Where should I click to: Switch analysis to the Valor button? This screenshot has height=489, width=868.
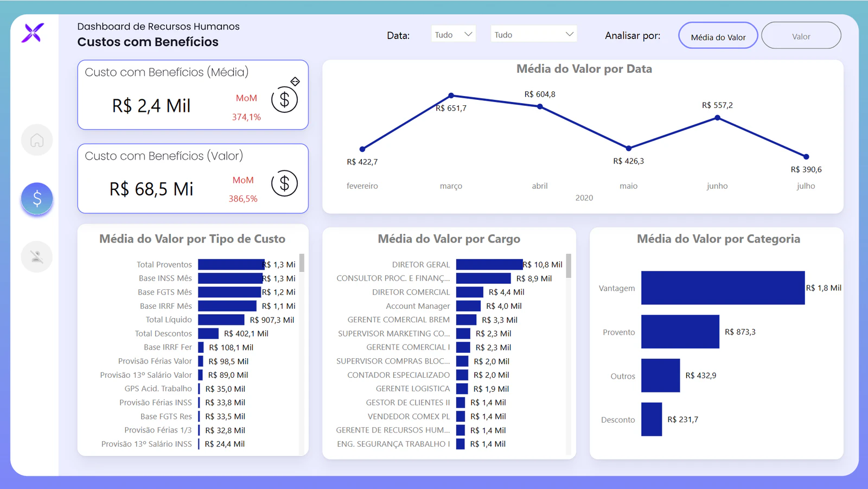click(801, 36)
